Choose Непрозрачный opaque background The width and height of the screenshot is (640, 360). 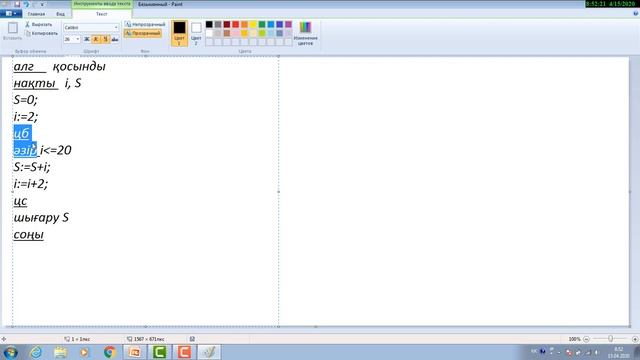(145, 24)
